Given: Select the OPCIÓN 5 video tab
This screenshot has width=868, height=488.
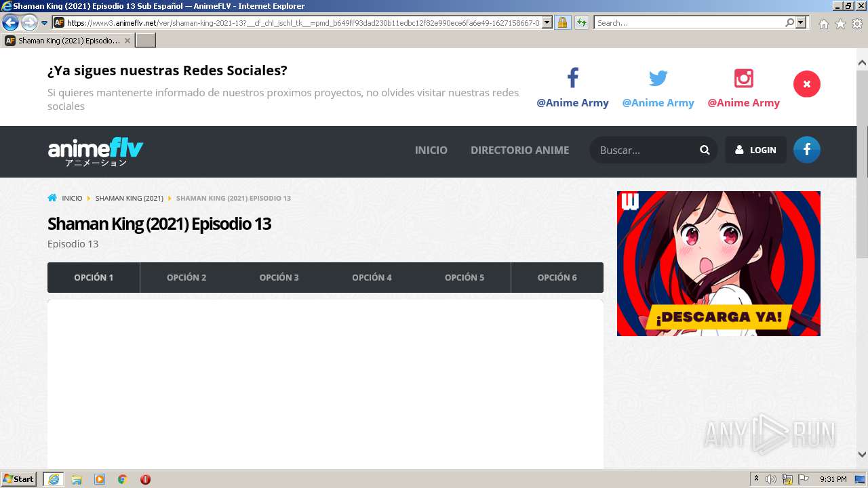Looking at the screenshot, I should (x=465, y=278).
